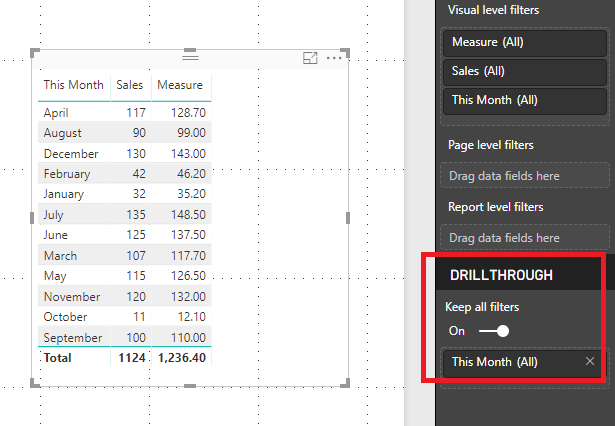Screen dimensions: 615x426
Task: Select the September cell in the table
Action: tap(73, 338)
